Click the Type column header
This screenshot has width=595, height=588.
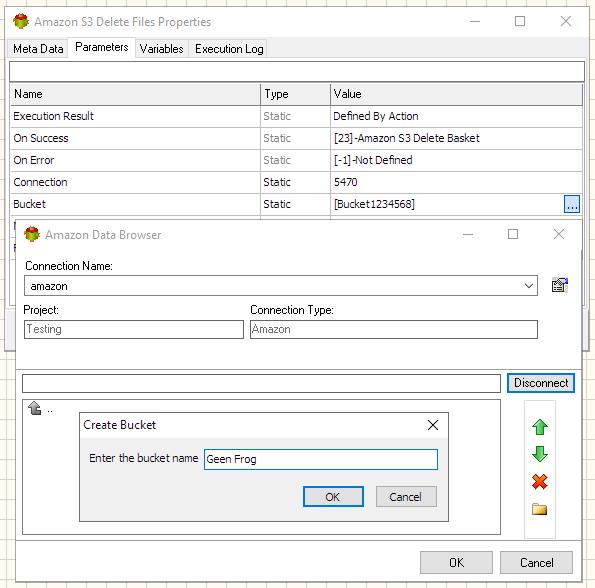tap(296, 94)
